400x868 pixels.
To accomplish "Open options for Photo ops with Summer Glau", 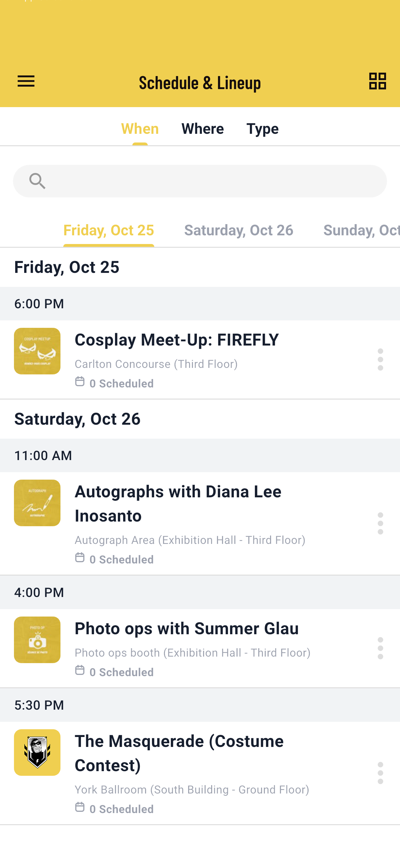I will click(380, 648).
